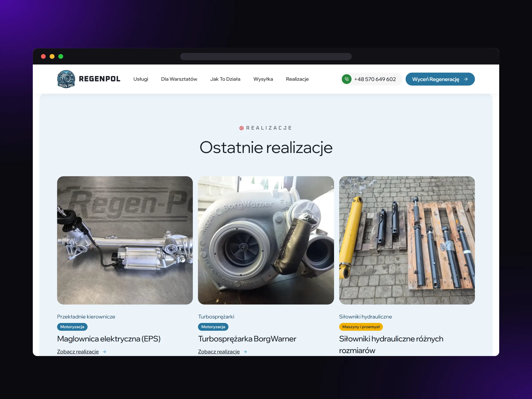Click the Turbosprężarki category label
532x399 pixels.
[x=216, y=317]
